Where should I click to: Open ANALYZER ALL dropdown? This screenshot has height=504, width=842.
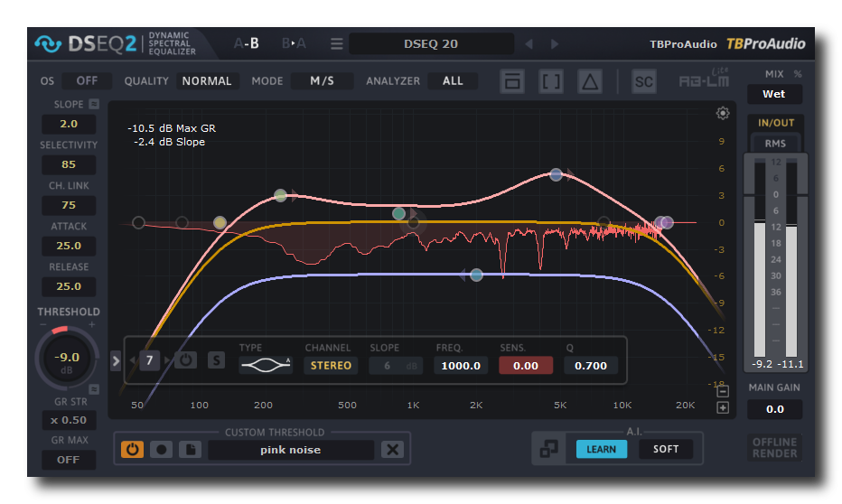pos(453,81)
